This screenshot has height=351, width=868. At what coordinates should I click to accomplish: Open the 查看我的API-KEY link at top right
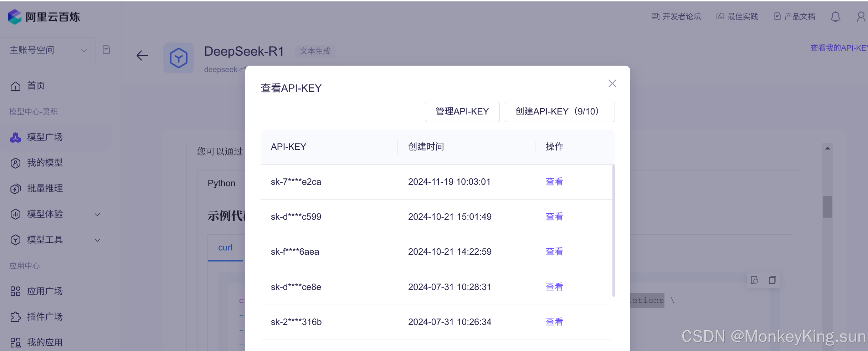tap(839, 48)
